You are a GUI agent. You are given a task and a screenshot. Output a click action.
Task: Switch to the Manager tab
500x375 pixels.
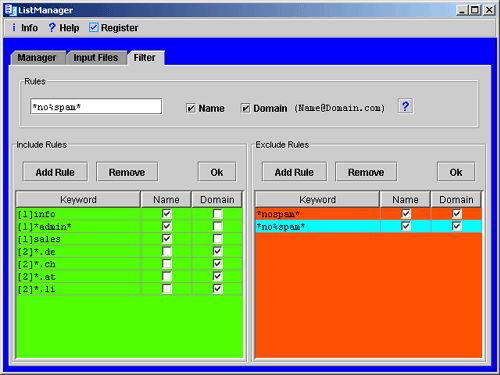tap(37, 58)
